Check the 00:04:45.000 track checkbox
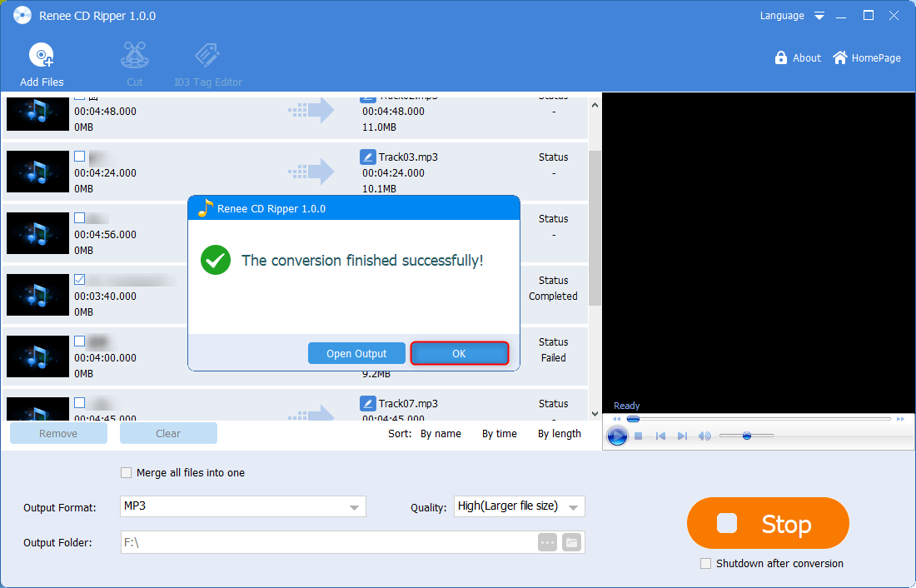 [79, 403]
